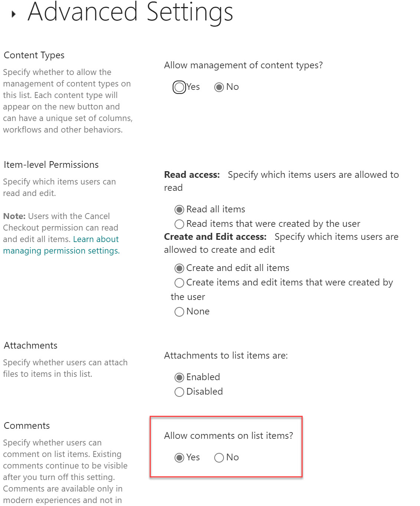This screenshot has height=506, width=420.
Task: Click the Comments section heading
Action: pos(27,426)
